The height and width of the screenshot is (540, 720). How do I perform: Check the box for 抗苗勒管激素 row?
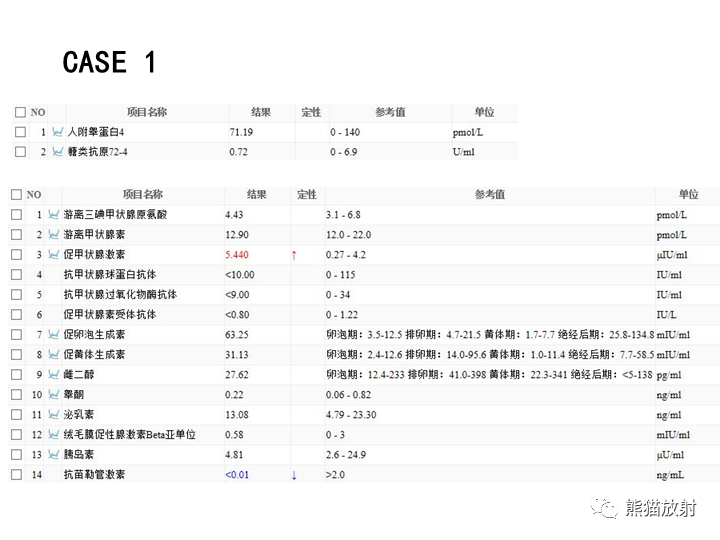17,474
